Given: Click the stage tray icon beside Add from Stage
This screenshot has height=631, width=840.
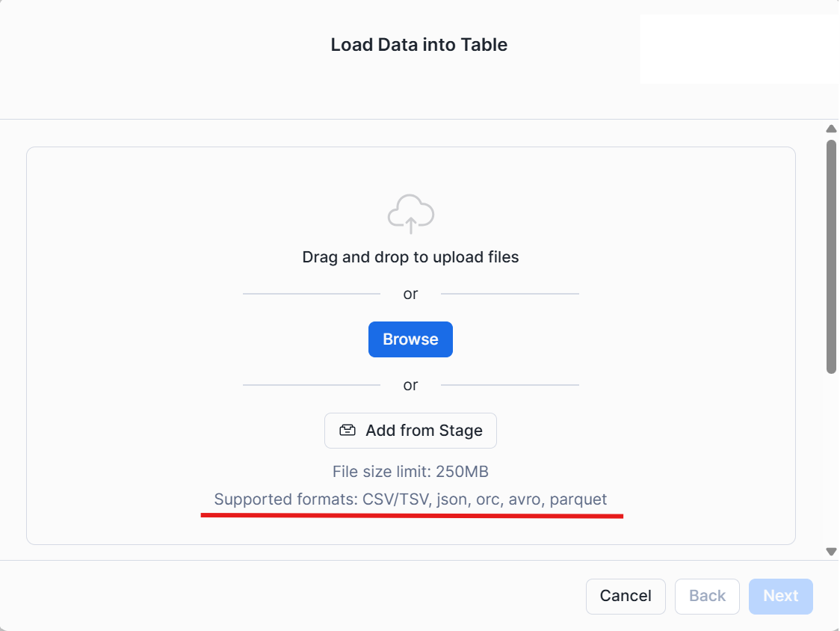Looking at the screenshot, I should click(348, 431).
